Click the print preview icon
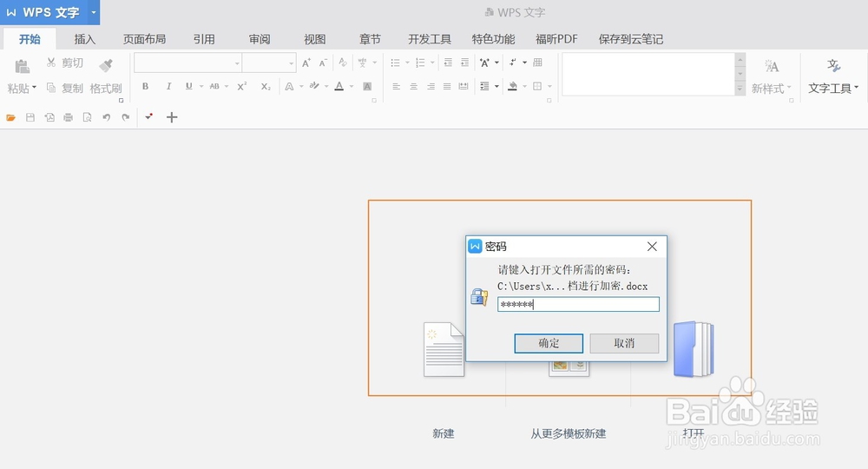Screen dimensions: 868x469 (x=87, y=117)
